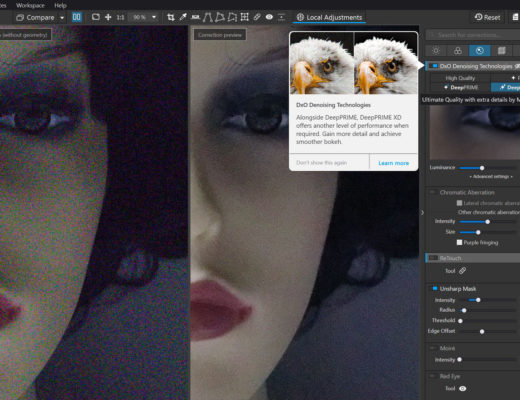This screenshot has height=400, width=520.
Task: Adjust Unsharp Mask Threshold slider
Action: (x=460, y=321)
